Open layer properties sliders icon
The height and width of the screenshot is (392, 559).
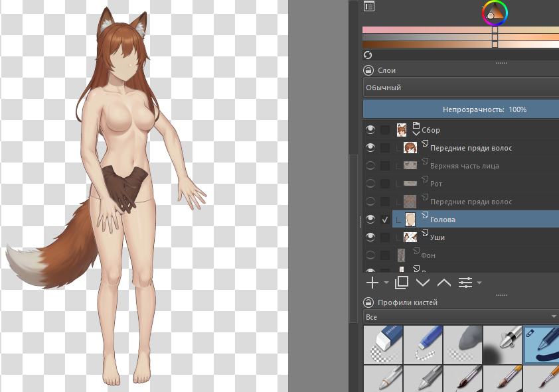465,283
